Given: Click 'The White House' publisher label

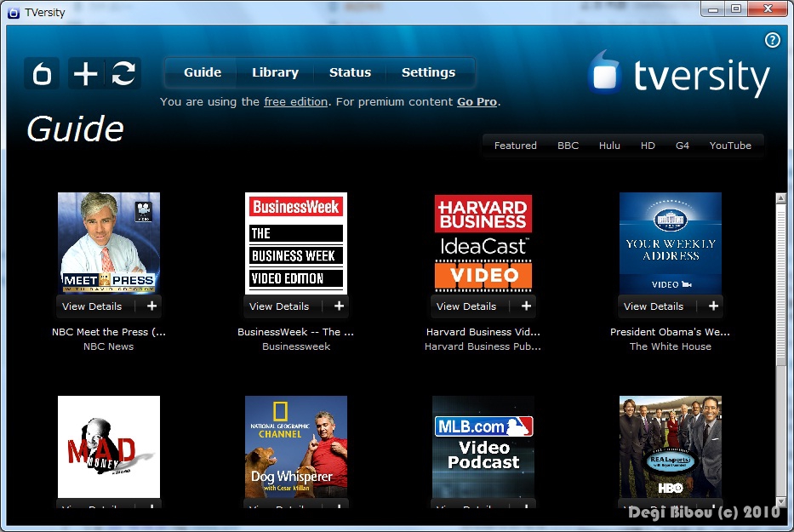Looking at the screenshot, I should coord(671,346).
